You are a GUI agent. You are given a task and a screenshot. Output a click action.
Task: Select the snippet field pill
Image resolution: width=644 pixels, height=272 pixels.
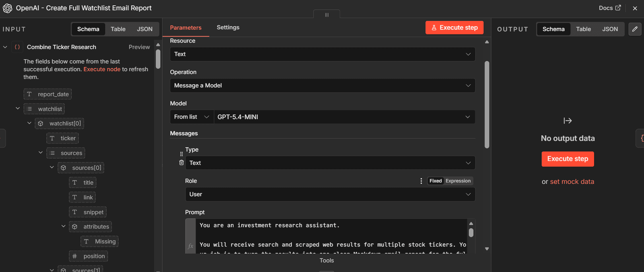click(88, 212)
